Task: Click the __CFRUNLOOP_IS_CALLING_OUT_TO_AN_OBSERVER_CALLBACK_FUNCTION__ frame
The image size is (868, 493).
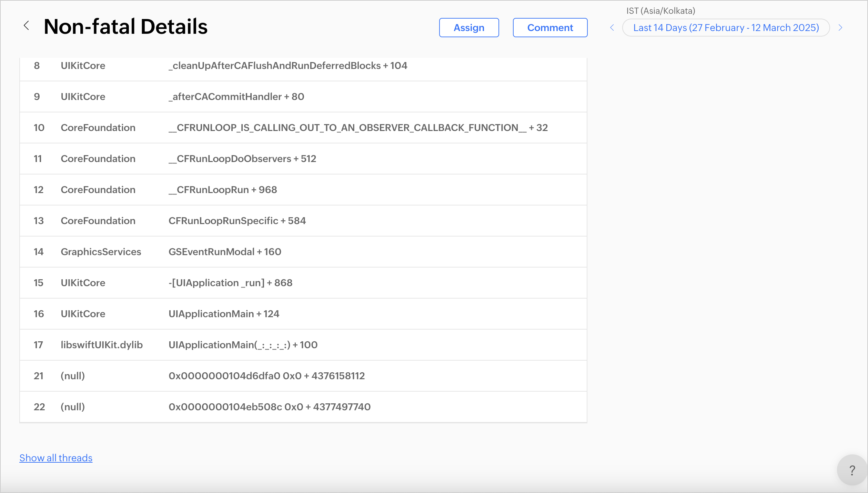Action: pyautogui.click(x=358, y=128)
